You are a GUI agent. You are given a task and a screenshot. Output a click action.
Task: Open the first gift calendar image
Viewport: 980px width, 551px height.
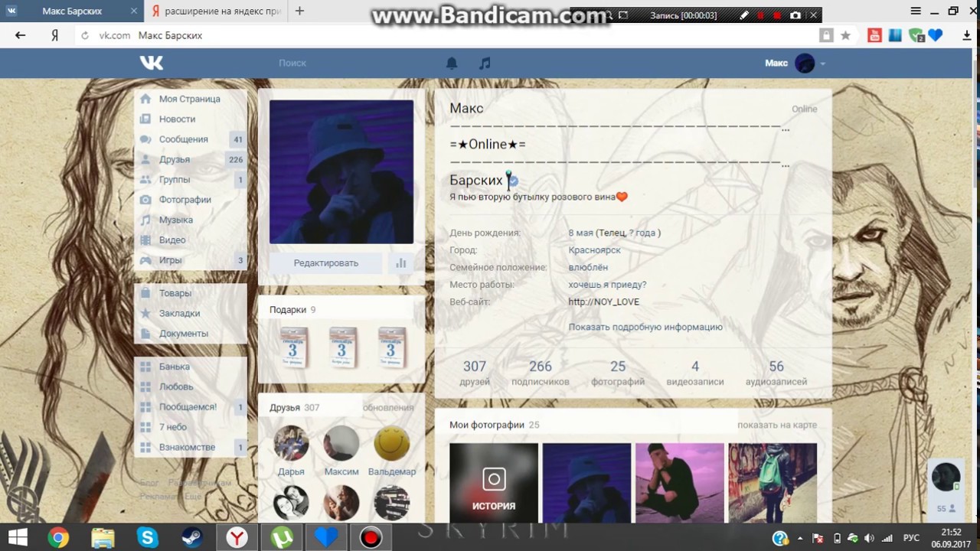coord(292,347)
